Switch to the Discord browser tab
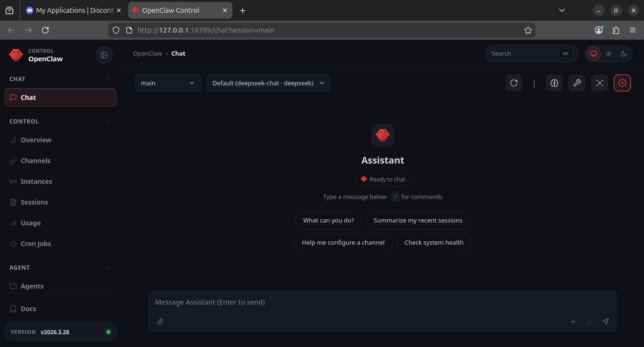The width and height of the screenshot is (644, 347). [71, 10]
